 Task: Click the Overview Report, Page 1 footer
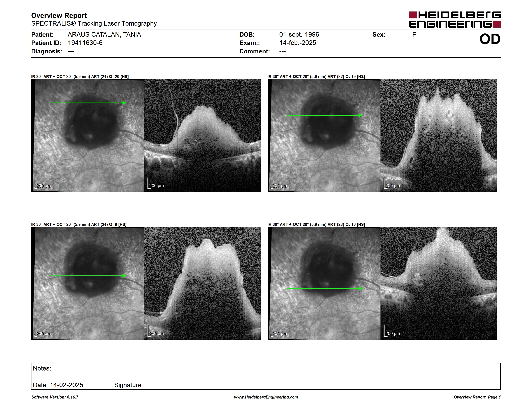pos(477,397)
